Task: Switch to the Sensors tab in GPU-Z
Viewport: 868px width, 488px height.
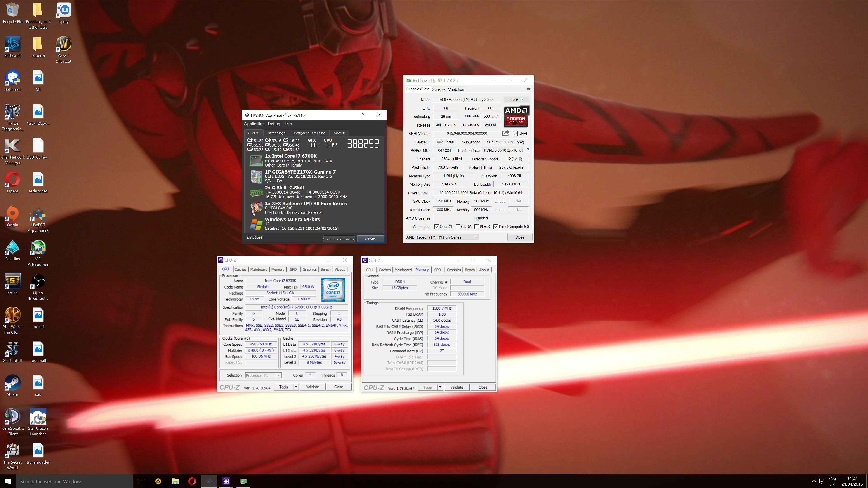Action: click(439, 90)
